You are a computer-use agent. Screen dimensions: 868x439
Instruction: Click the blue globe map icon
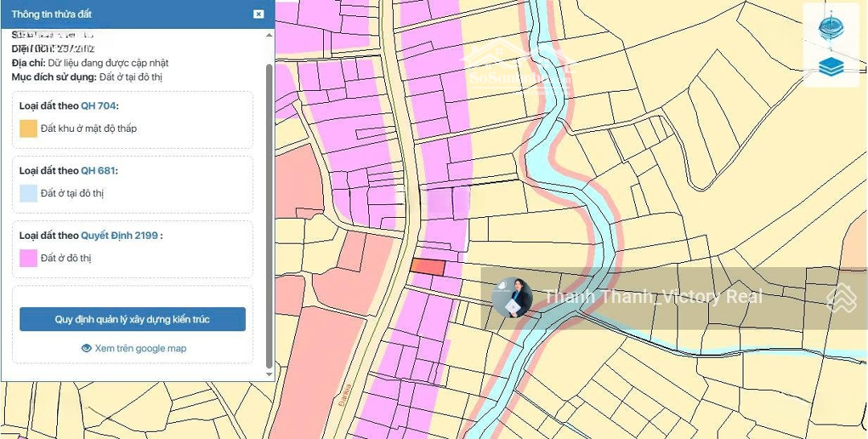[x=831, y=27]
